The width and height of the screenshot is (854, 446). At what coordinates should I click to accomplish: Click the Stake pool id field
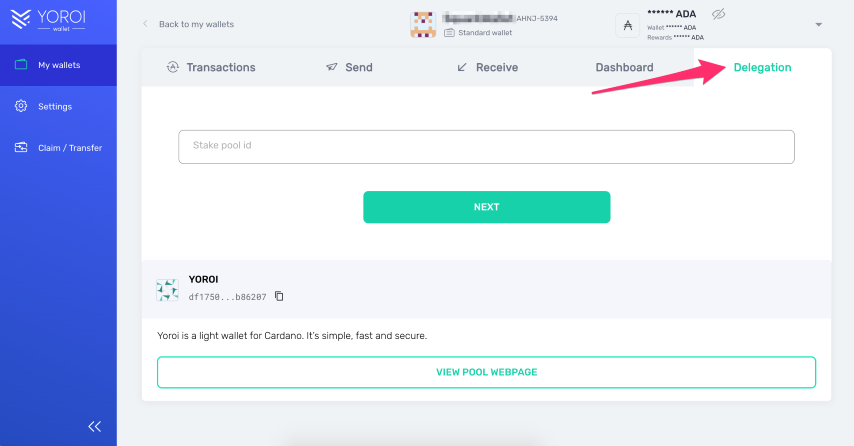coord(486,146)
